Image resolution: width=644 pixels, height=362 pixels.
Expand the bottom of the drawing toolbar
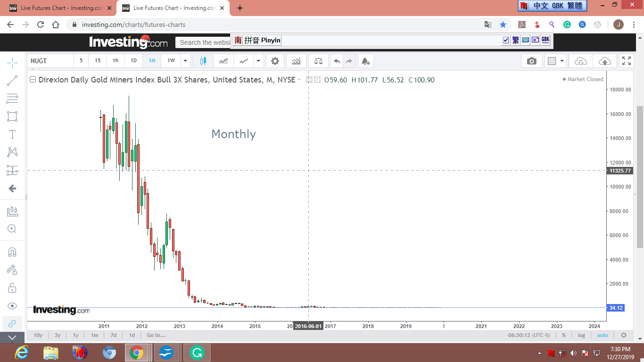point(12,337)
